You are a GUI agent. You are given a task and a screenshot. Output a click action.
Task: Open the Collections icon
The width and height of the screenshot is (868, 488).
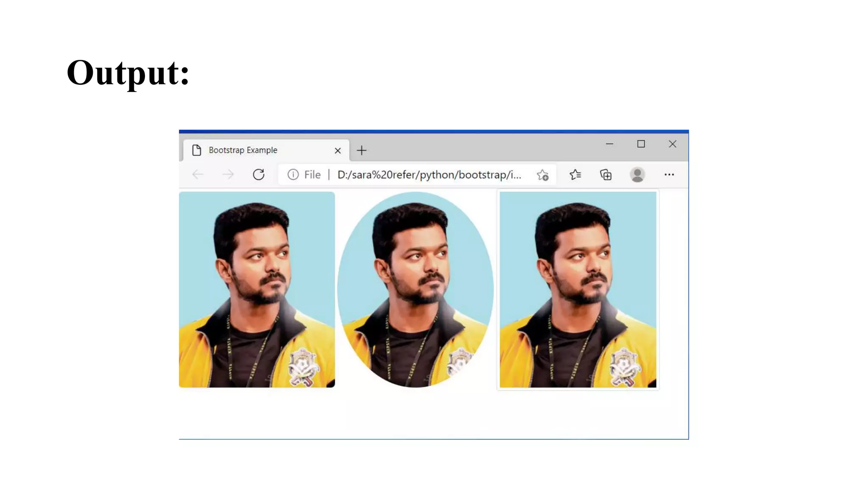(606, 175)
